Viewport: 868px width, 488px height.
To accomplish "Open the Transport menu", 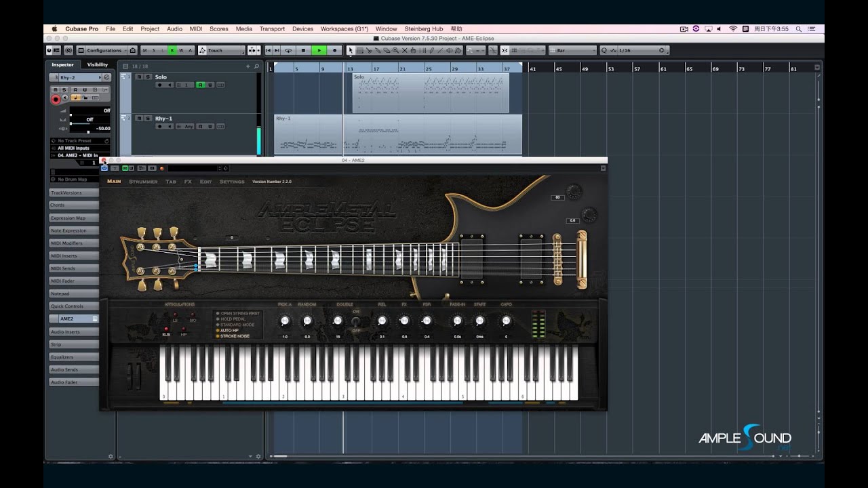I will [x=272, y=28].
